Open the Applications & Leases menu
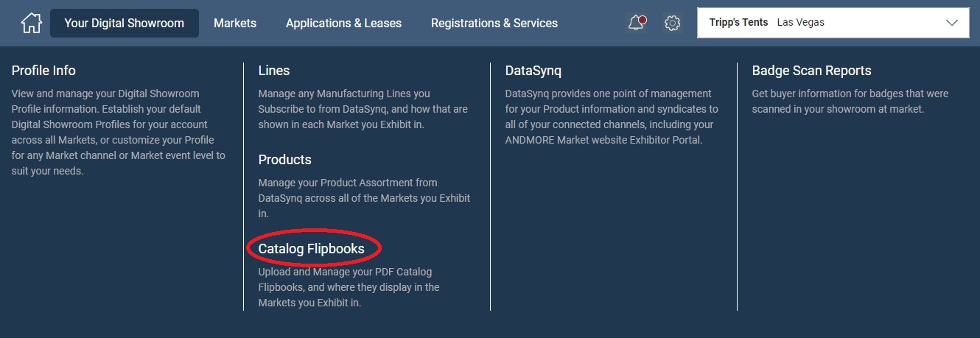This screenshot has width=980, height=338. [x=343, y=23]
